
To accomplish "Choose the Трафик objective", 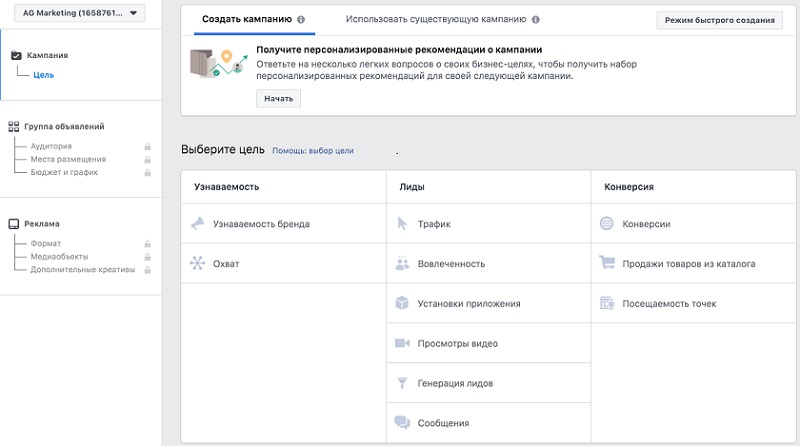I will tap(489, 224).
